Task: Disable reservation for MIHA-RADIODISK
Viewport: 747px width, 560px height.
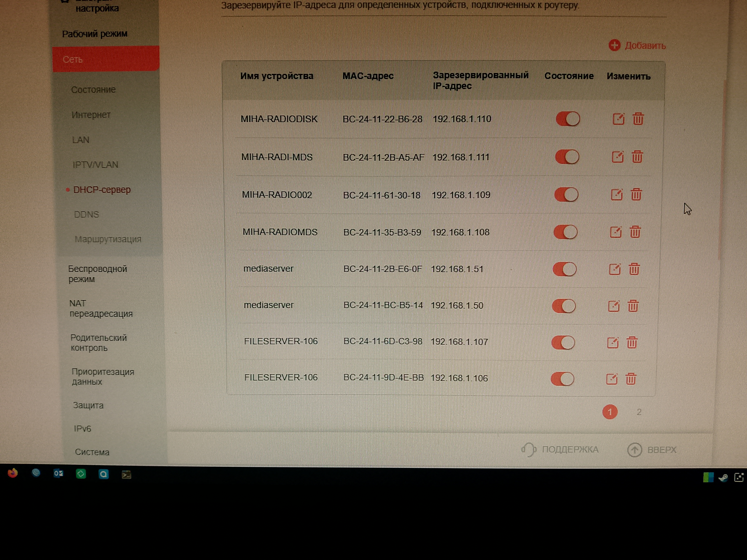Action: [x=568, y=119]
